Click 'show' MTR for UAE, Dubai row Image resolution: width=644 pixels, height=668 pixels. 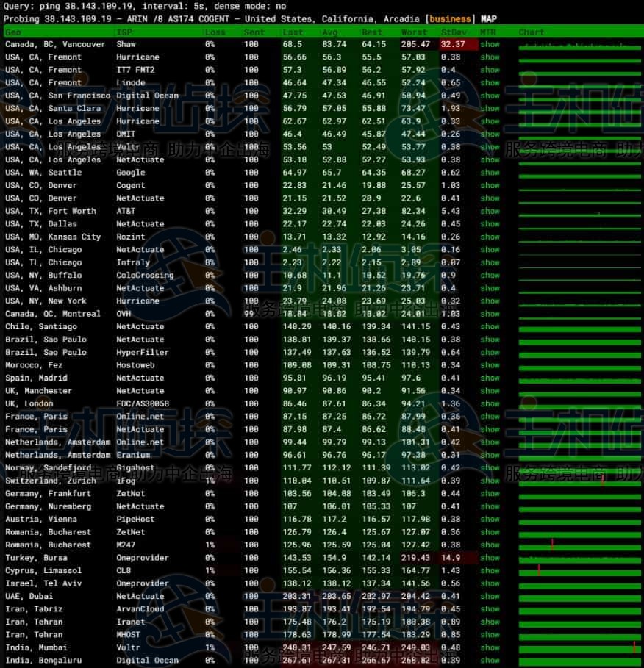point(490,597)
